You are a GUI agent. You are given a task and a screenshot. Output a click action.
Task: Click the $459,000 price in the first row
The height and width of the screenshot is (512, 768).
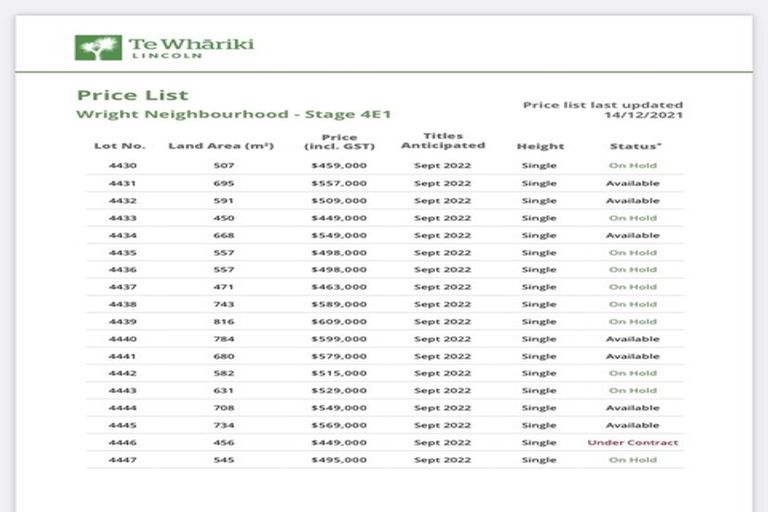pyautogui.click(x=339, y=166)
